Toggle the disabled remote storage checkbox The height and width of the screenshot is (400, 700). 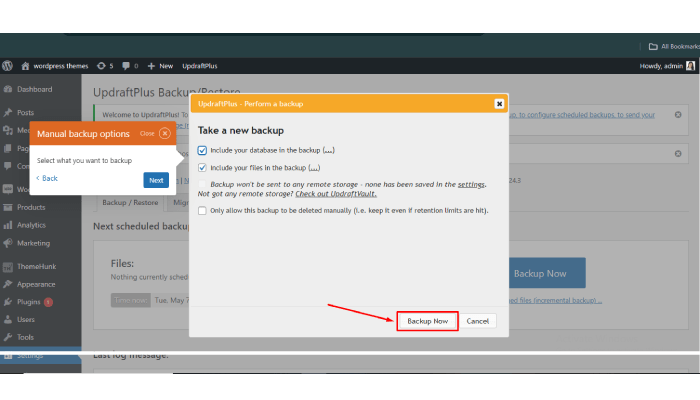[202, 184]
